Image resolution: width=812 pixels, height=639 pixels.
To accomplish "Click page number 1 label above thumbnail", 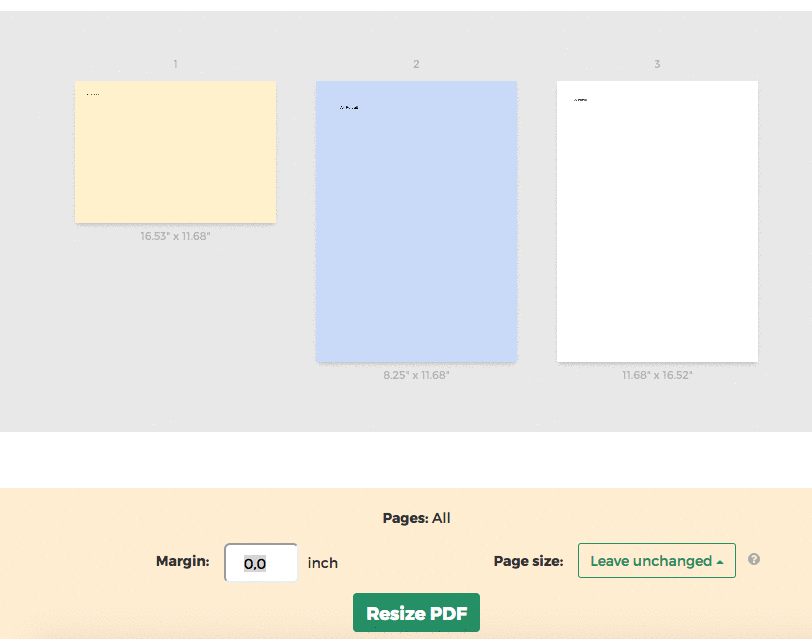I will [175, 64].
